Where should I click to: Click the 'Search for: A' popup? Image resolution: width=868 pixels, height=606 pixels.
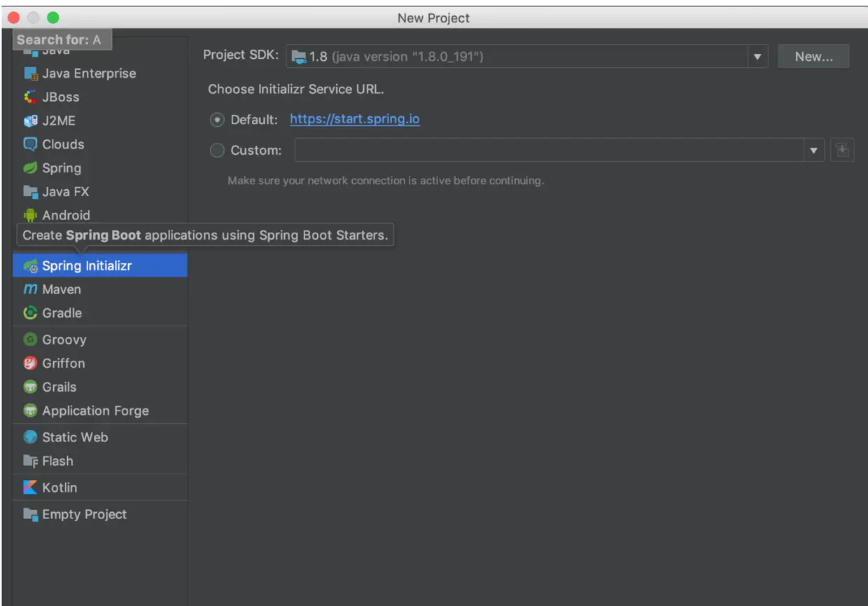point(62,40)
